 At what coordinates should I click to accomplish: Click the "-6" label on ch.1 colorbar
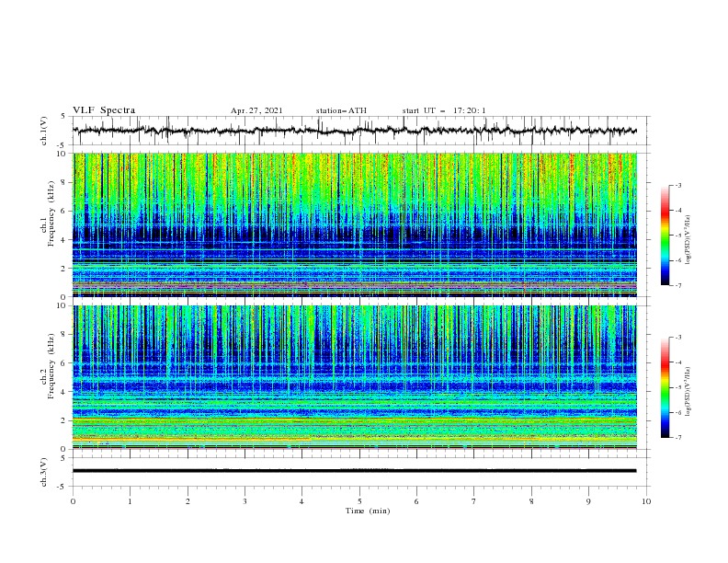click(x=677, y=260)
